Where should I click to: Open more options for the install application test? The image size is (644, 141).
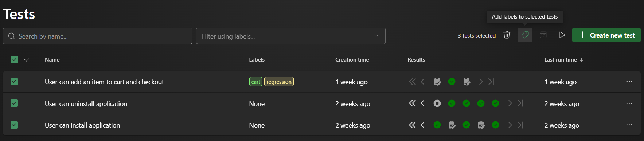point(629,125)
